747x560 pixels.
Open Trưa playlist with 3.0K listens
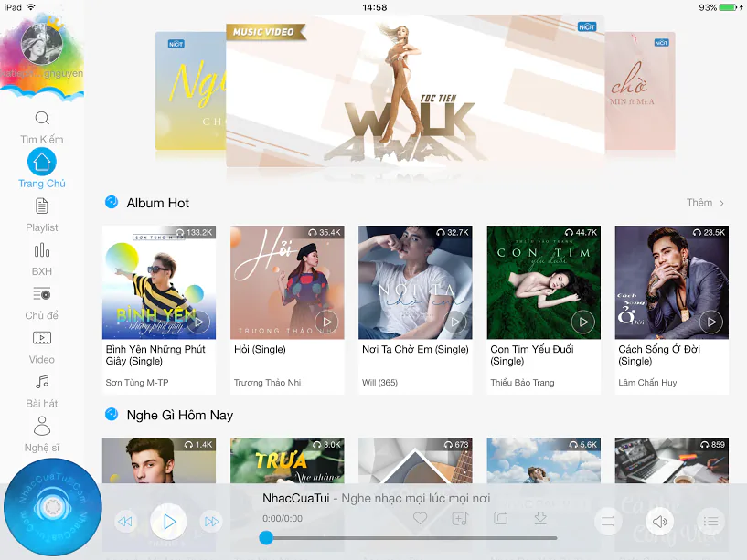pyautogui.click(x=287, y=461)
